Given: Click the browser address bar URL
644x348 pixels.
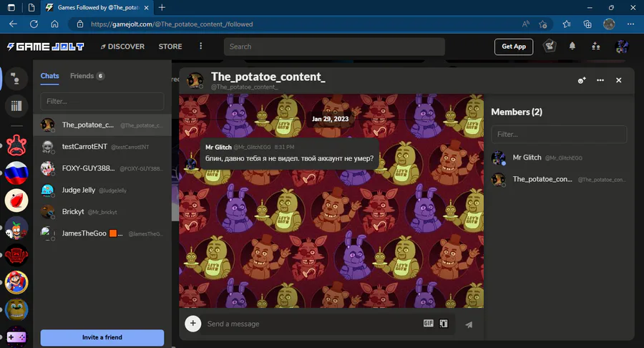Looking at the screenshot, I should pyautogui.click(x=172, y=24).
